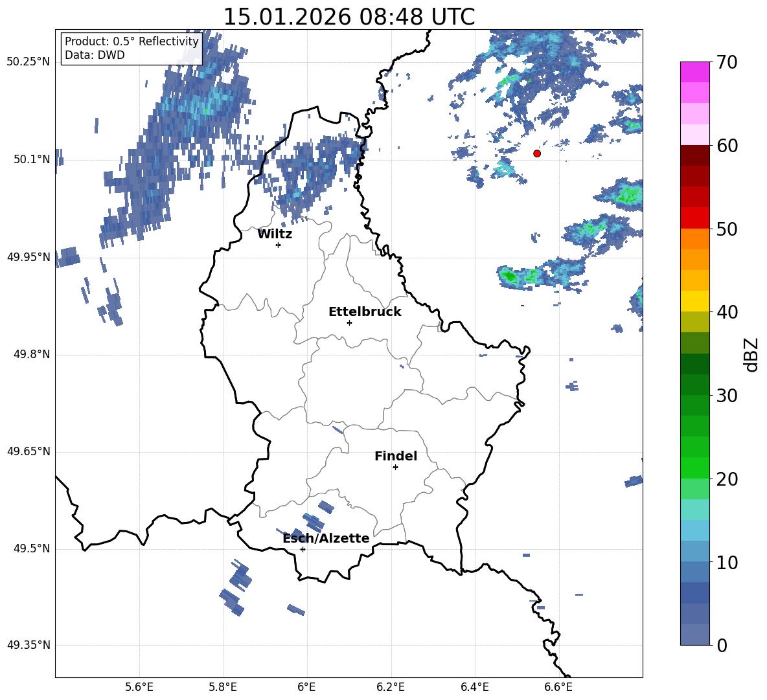Viewport: 767px width, 700px height.
Task: Click the red dot marker on the map
Action: pos(537,153)
